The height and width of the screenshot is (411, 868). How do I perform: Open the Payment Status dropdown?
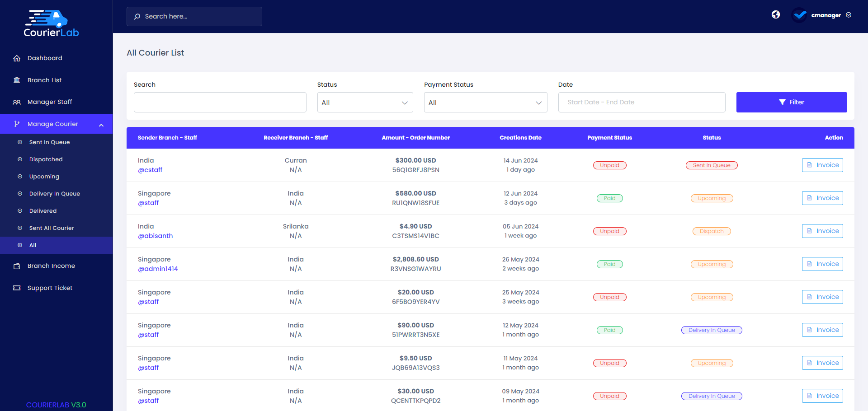pos(485,103)
